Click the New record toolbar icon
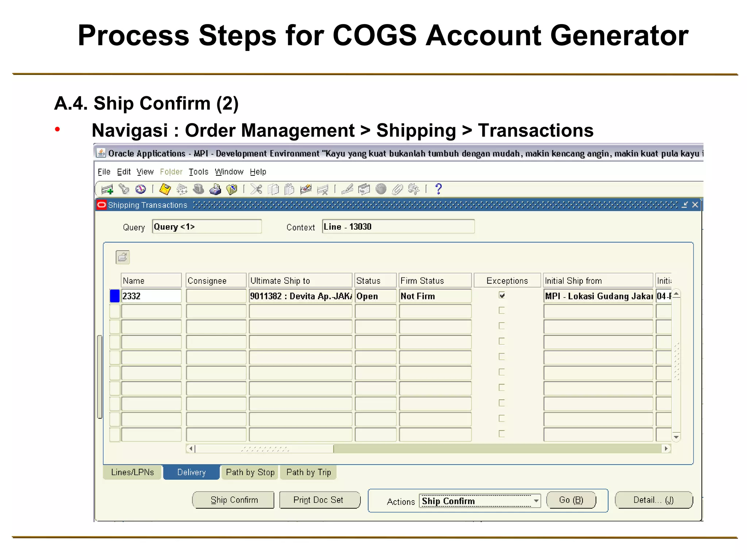 coord(107,189)
